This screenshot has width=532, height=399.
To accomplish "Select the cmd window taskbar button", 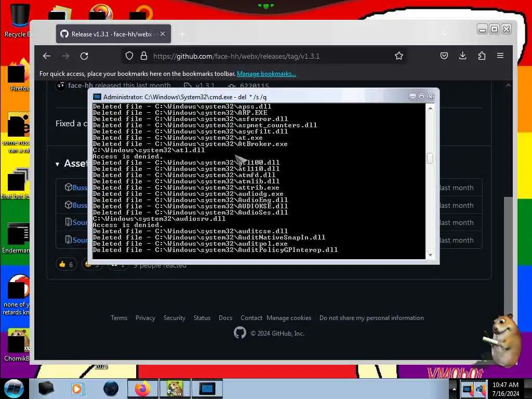I will (x=207, y=389).
